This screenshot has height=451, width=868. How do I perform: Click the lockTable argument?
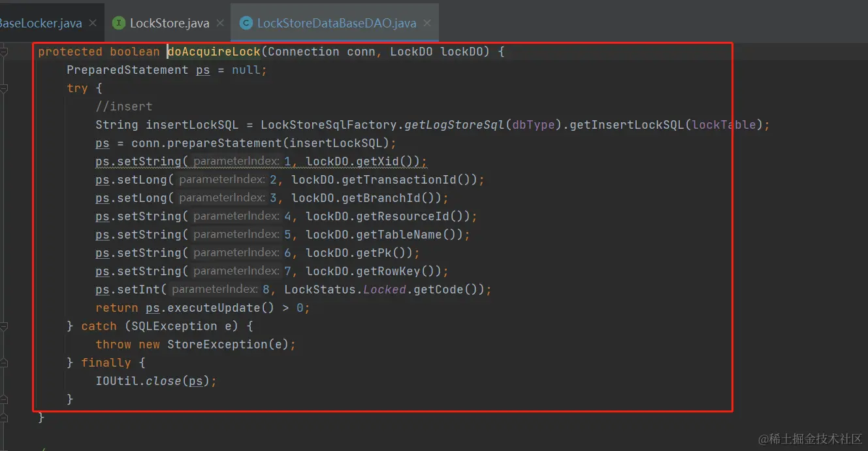pyautogui.click(x=724, y=125)
